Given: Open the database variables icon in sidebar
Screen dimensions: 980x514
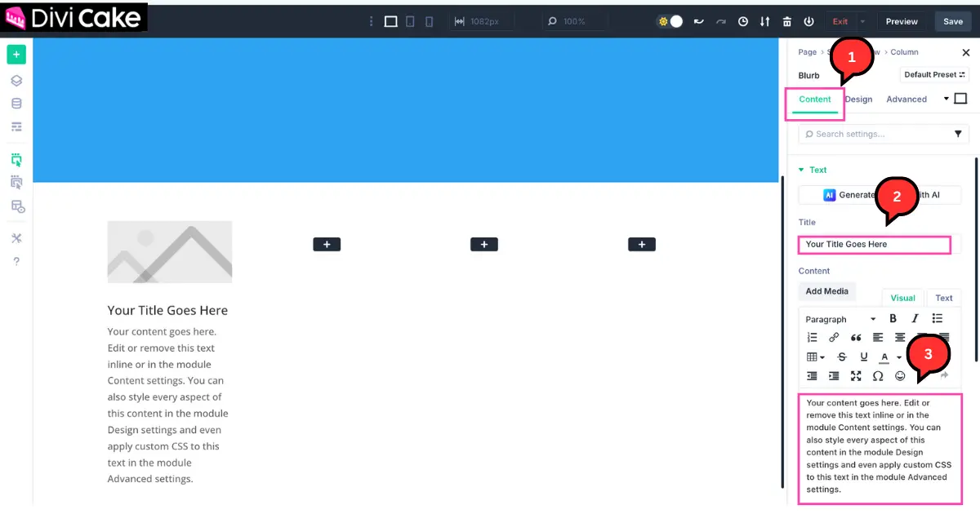Looking at the screenshot, I should coord(16,104).
